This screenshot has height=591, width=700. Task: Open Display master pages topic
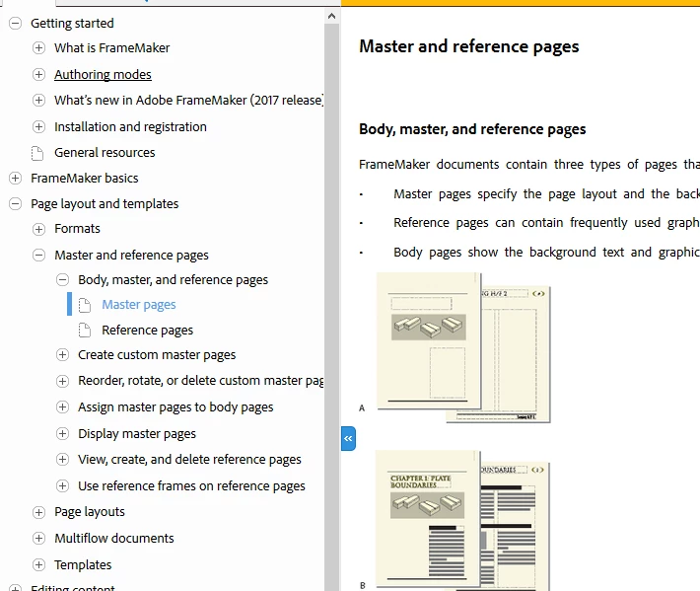137,433
